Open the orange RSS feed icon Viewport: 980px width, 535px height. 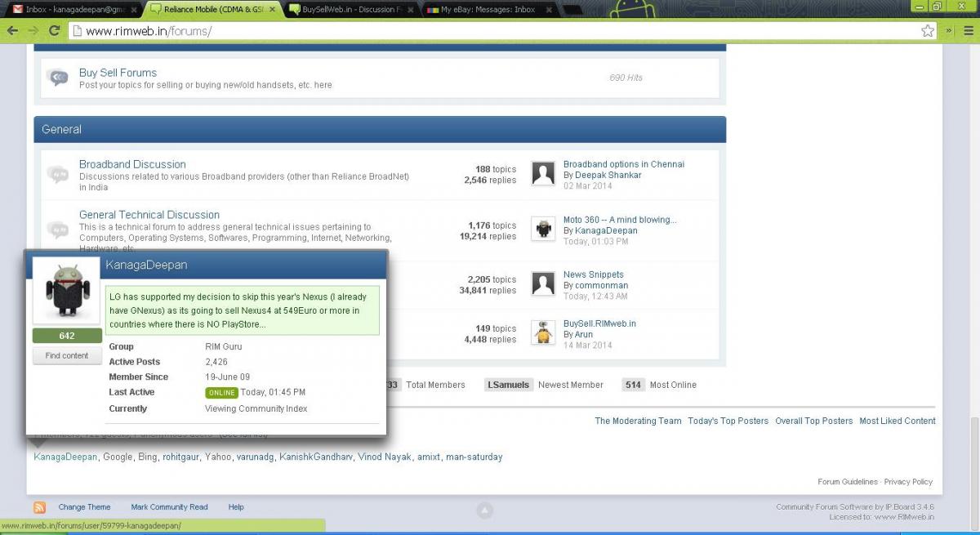pyautogui.click(x=40, y=507)
